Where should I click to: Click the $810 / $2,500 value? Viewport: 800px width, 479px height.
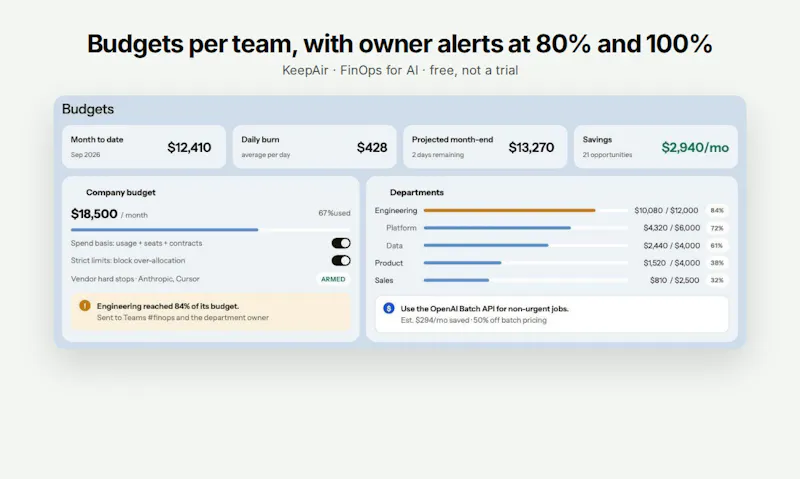(674, 280)
